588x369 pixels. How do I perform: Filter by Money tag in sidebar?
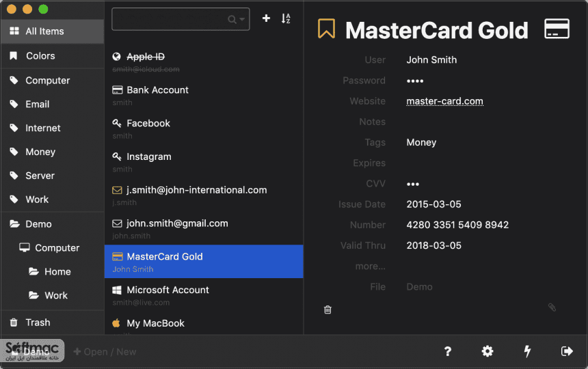click(53, 152)
